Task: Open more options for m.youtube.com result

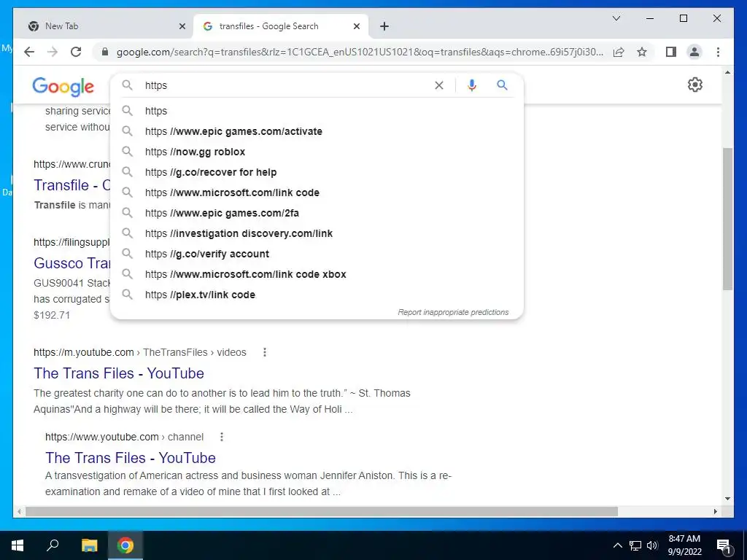Action: (x=264, y=352)
